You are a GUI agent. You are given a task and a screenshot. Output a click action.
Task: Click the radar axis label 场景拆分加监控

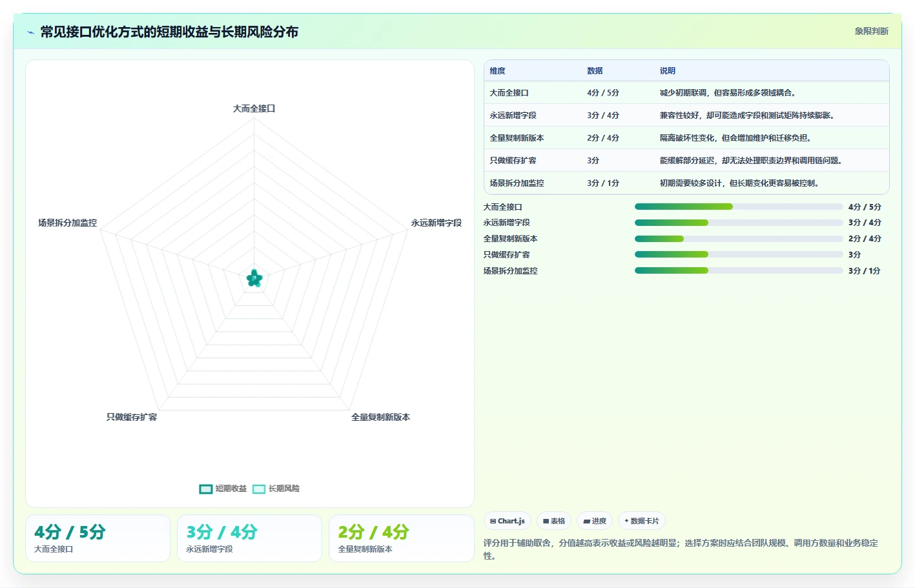coord(67,223)
